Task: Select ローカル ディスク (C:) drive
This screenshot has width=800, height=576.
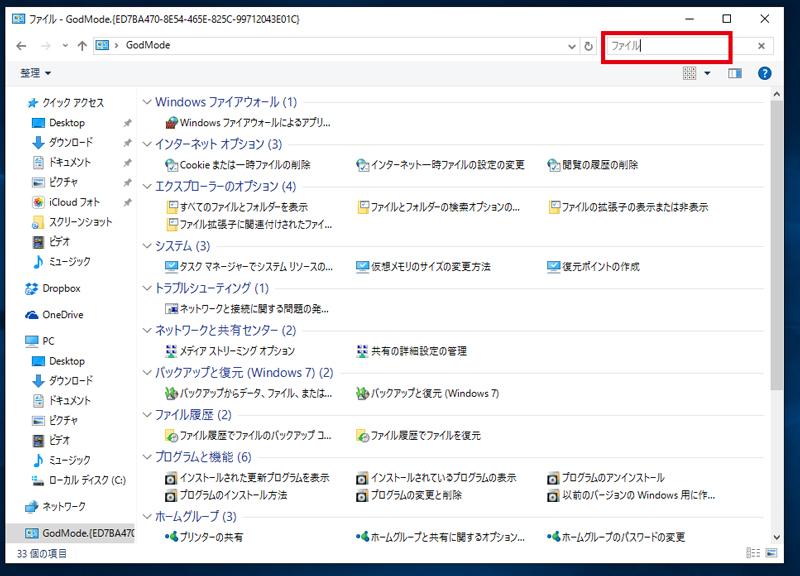Action: [79, 481]
